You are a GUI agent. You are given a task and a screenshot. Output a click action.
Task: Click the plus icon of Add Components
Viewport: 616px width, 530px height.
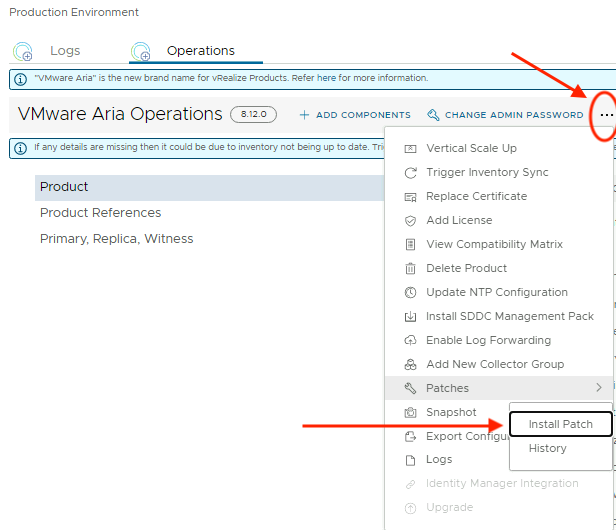point(304,115)
